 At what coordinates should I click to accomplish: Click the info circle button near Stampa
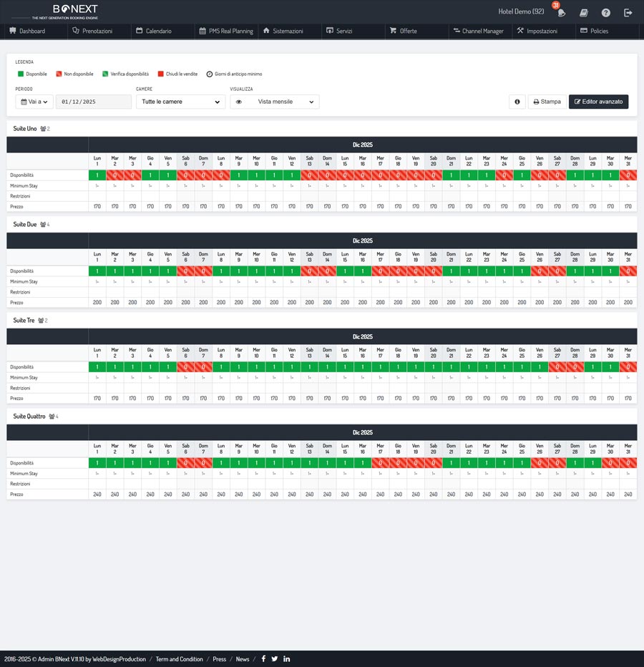(517, 102)
